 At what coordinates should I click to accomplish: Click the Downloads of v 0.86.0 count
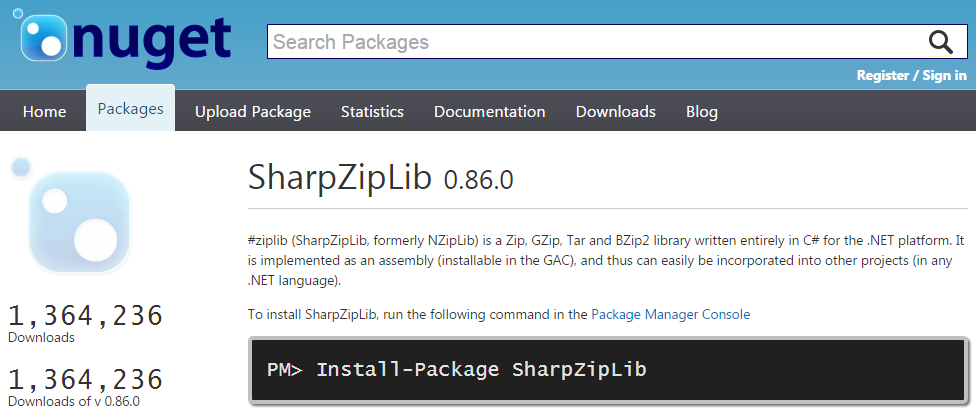pos(85,379)
